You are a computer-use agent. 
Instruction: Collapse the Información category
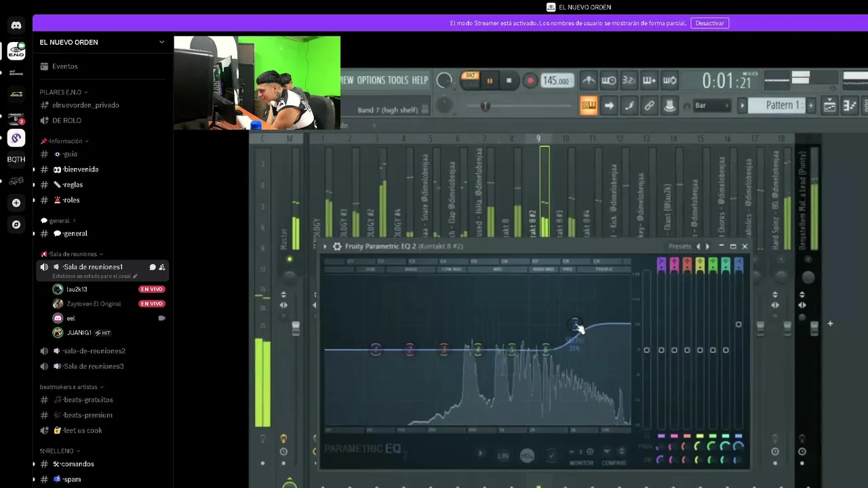(x=65, y=141)
